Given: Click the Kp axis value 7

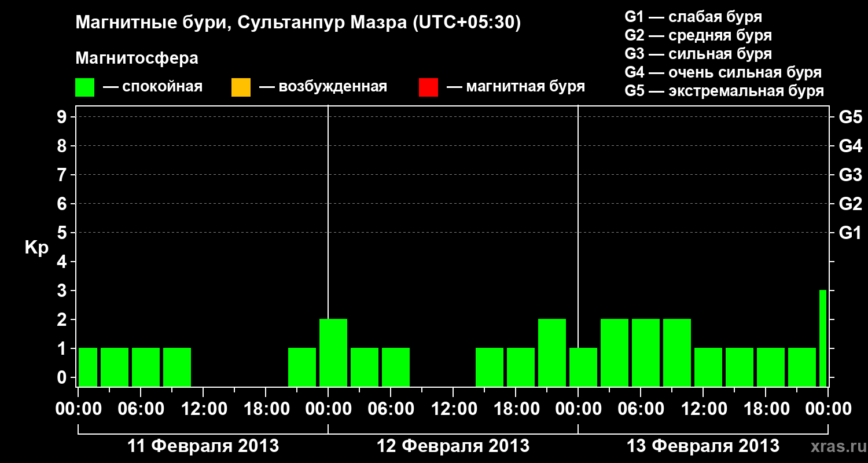Looking at the screenshot, I should tap(63, 175).
